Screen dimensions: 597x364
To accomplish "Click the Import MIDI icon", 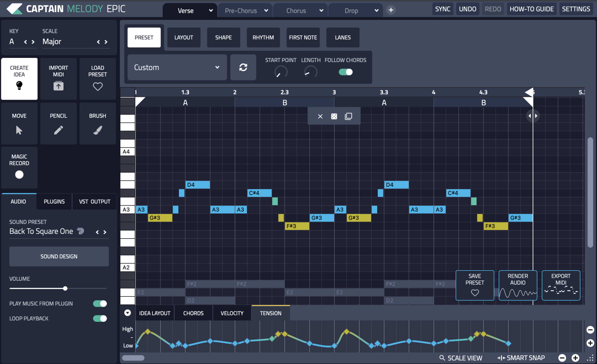I will pyautogui.click(x=58, y=86).
